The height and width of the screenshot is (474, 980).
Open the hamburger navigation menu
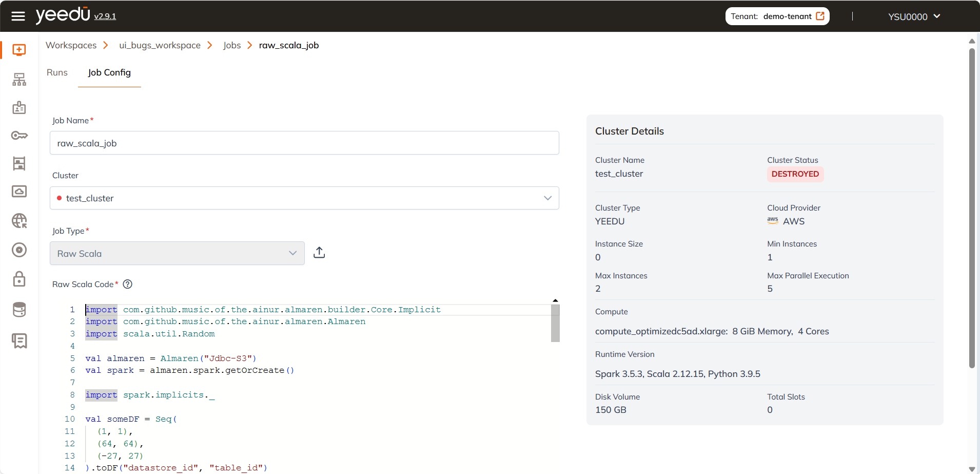18,16
